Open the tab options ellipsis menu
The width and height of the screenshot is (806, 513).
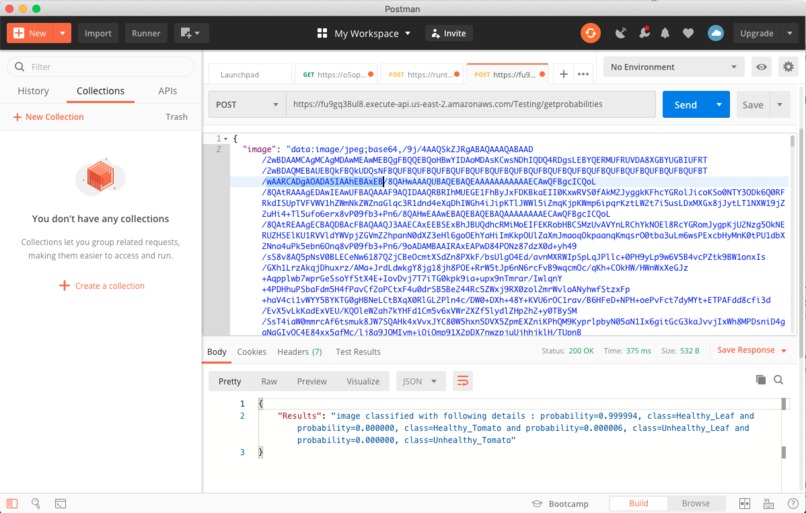point(583,75)
